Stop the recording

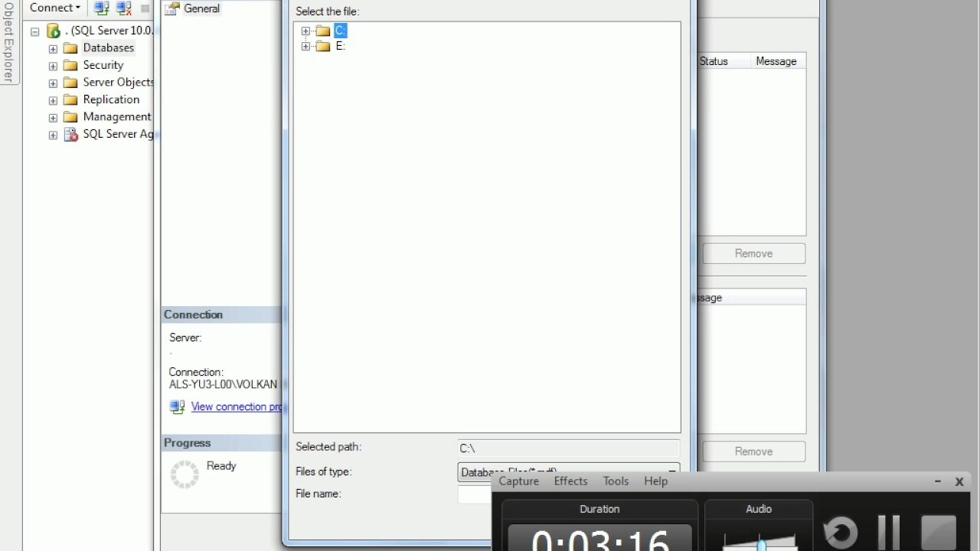[x=939, y=533]
